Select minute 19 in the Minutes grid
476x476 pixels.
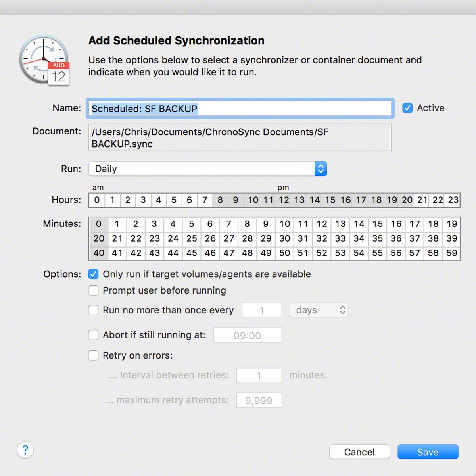tap(452, 224)
